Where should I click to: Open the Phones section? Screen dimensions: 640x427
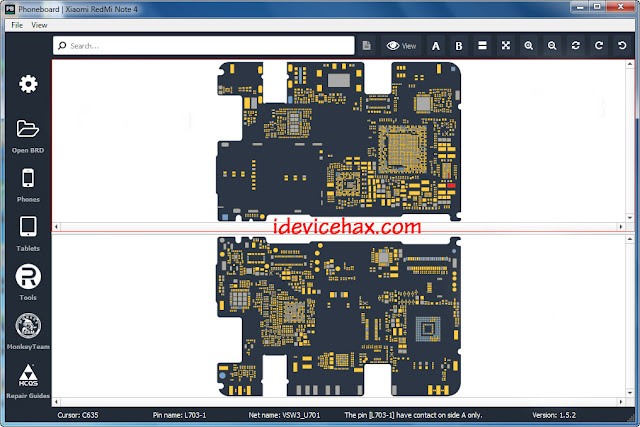point(28,178)
